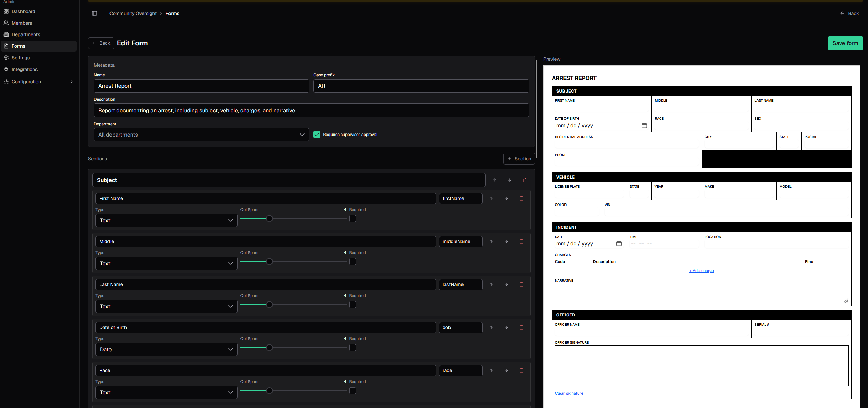Select Forms in sidebar
Viewport: 868px width, 408px height.
pyautogui.click(x=38, y=46)
